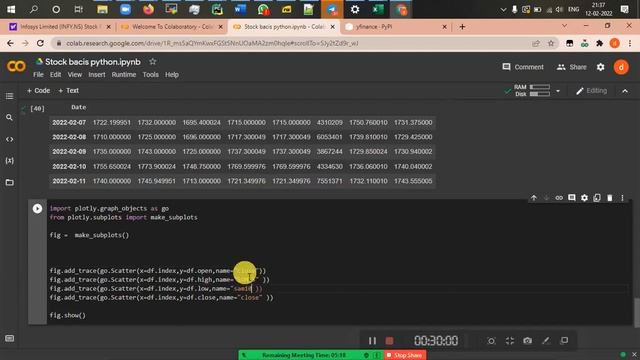Pause the screen recording
640x360 pixels.
[x=372, y=341]
